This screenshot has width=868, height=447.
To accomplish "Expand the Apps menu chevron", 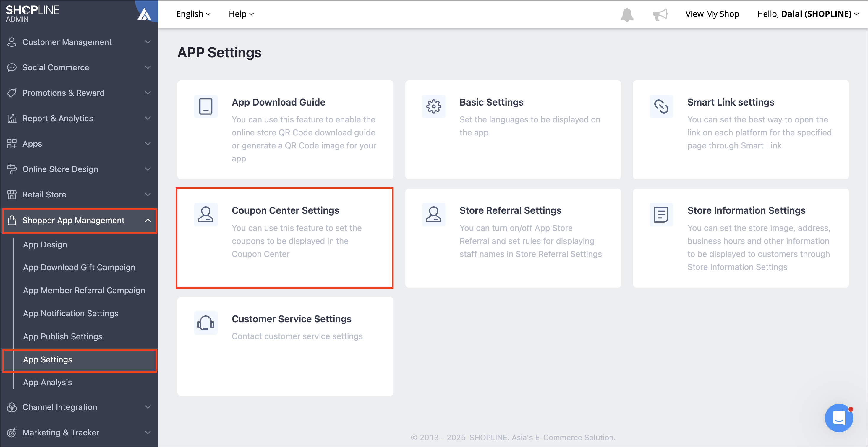I will pos(148,143).
